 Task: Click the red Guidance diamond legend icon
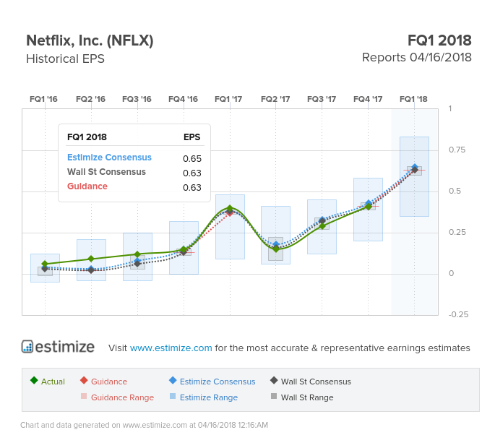tap(84, 380)
